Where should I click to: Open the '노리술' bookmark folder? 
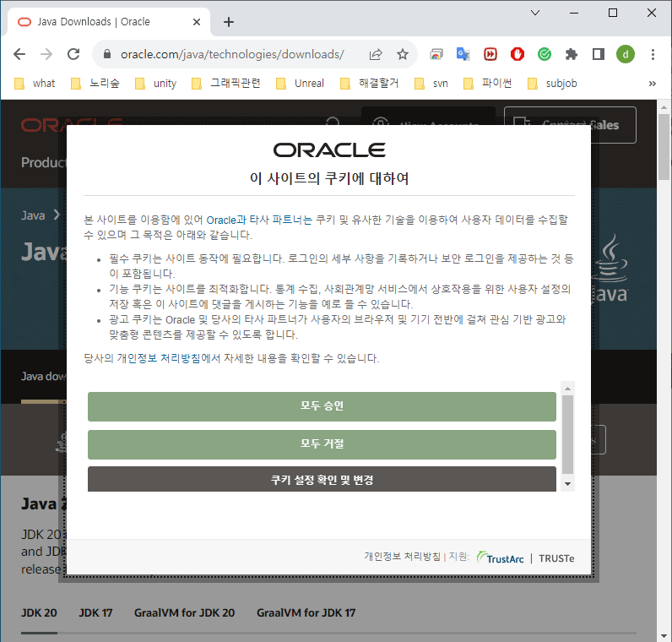coord(95,83)
